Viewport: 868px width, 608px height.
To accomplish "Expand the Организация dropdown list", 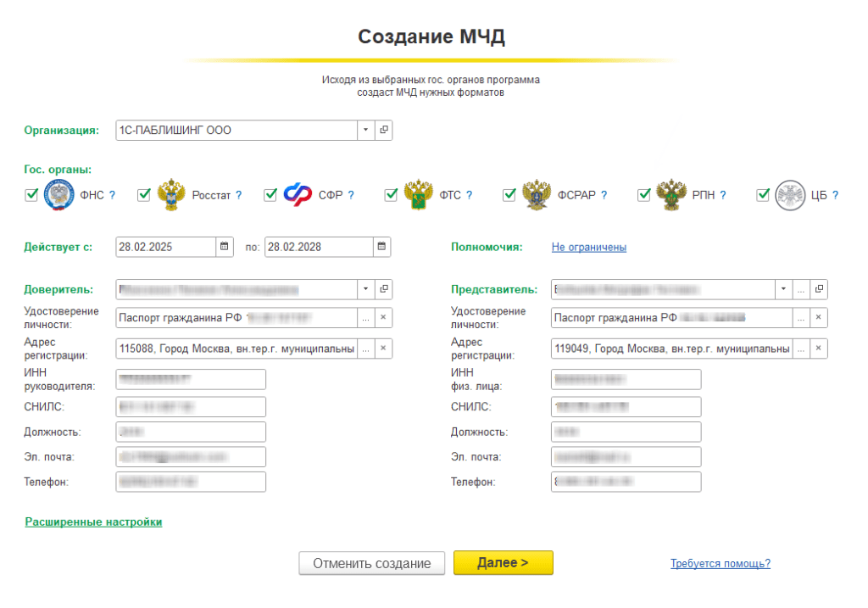I will pos(364,131).
